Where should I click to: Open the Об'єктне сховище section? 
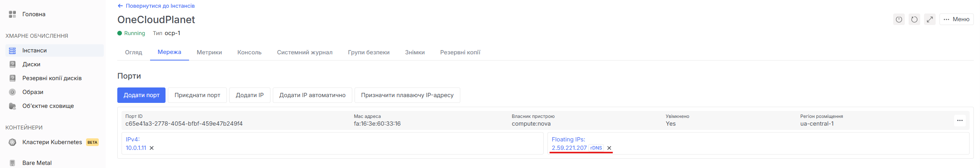tap(48, 106)
